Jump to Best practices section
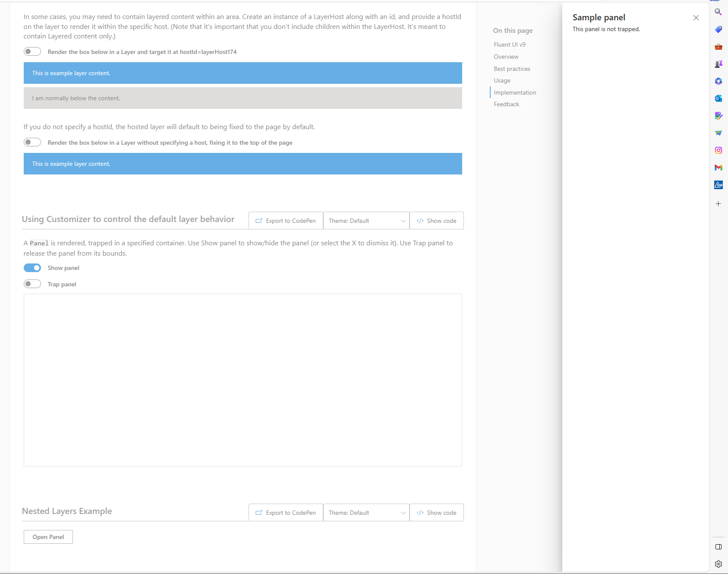Viewport: 728px width, 574px height. pos(512,68)
